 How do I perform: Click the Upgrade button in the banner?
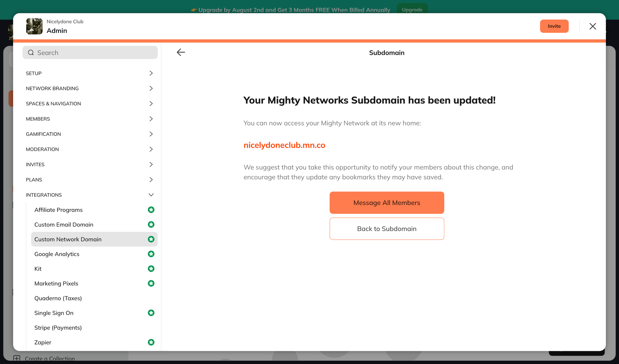[412, 10]
